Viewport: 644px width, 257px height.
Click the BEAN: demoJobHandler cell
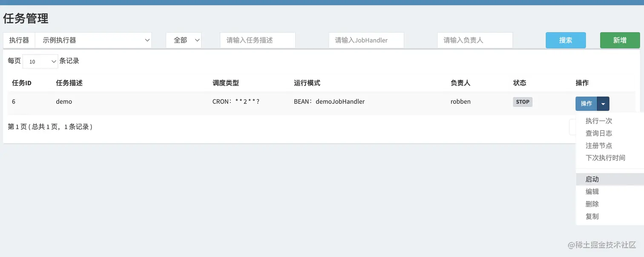pos(329,102)
